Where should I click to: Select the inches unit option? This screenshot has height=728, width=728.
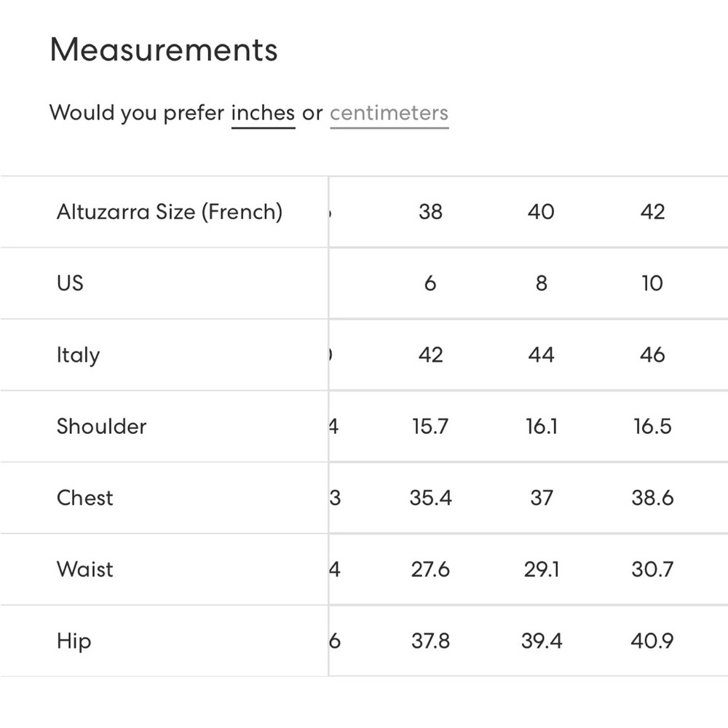click(263, 114)
